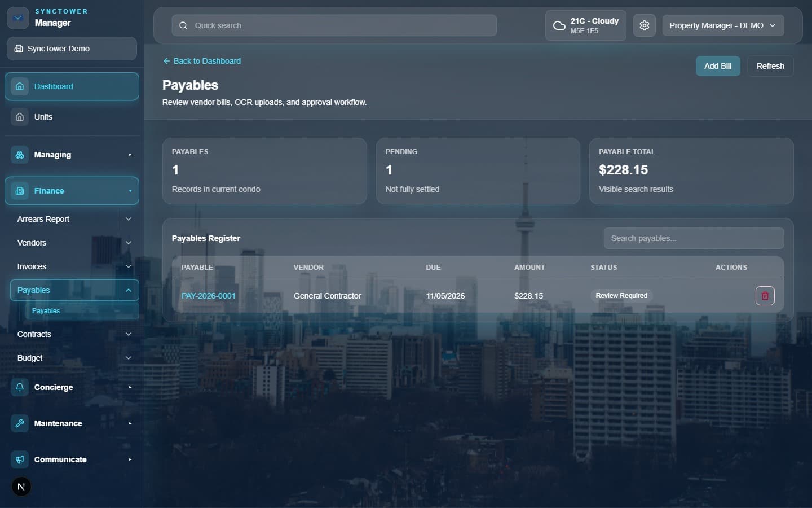Open the PAY-2026-0001 payable link

point(209,296)
